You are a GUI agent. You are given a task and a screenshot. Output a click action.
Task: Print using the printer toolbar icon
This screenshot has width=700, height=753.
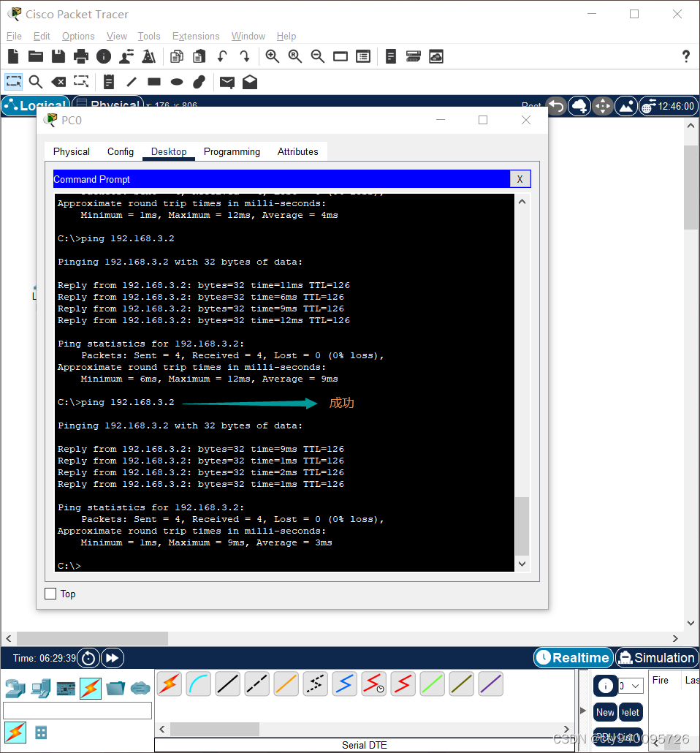(x=80, y=57)
